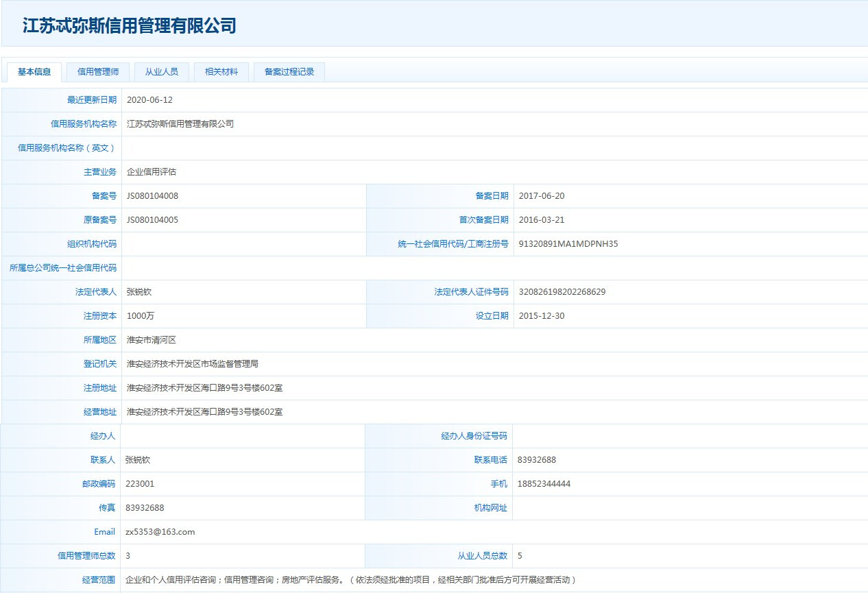Switch to the 基本信息 tab
The width and height of the screenshot is (868, 593).
coord(34,72)
